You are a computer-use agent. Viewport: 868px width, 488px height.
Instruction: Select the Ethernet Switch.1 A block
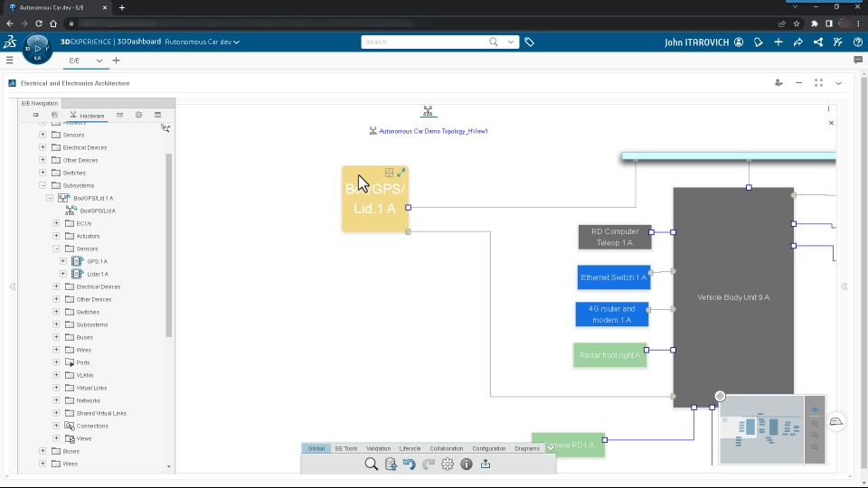click(613, 277)
